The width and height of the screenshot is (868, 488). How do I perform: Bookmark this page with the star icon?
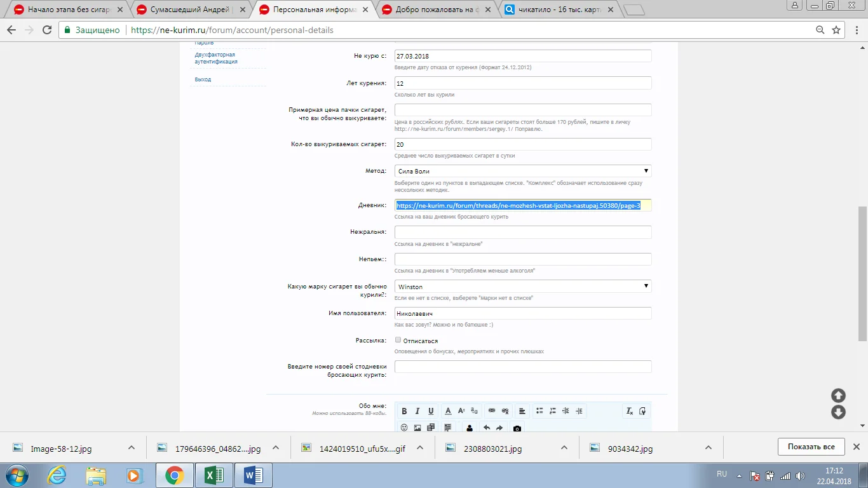click(837, 30)
